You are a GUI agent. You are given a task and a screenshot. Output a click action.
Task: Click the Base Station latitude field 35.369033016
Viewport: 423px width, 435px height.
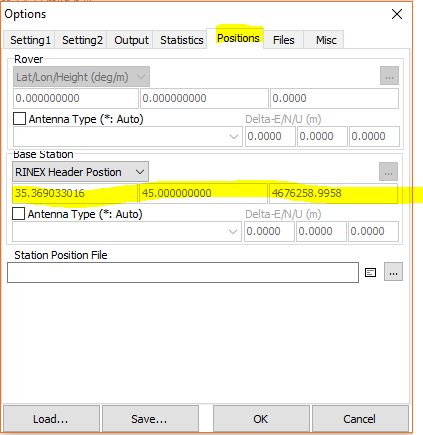[x=75, y=193]
